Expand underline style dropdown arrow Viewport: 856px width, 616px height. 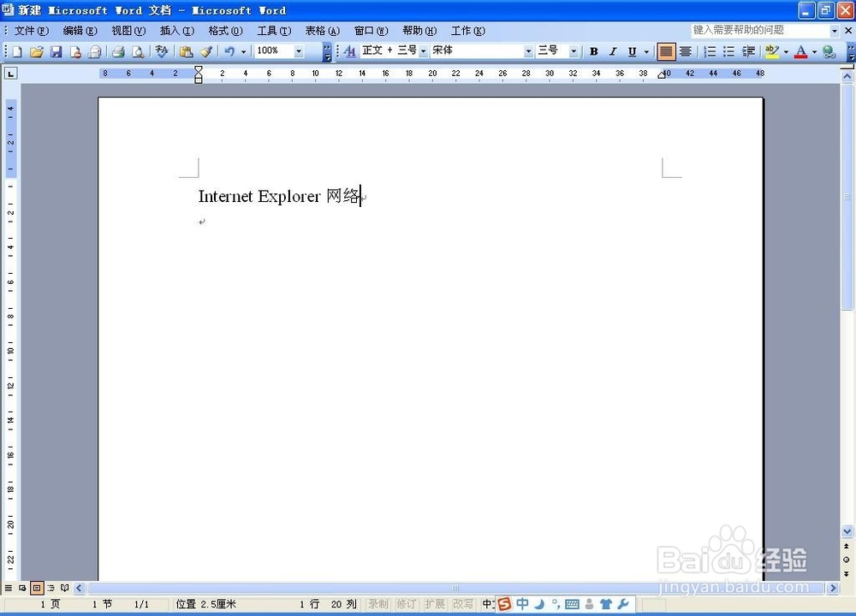click(646, 52)
